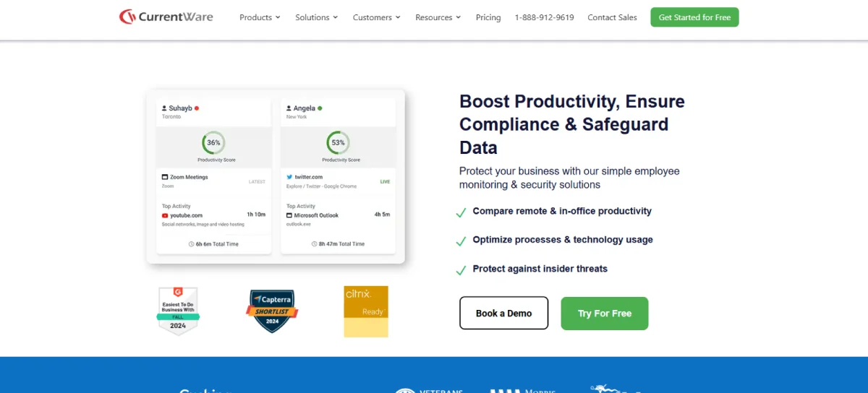
Task: Click the clock icon by 6h 6m Total Time
Action: coord(191,244)
